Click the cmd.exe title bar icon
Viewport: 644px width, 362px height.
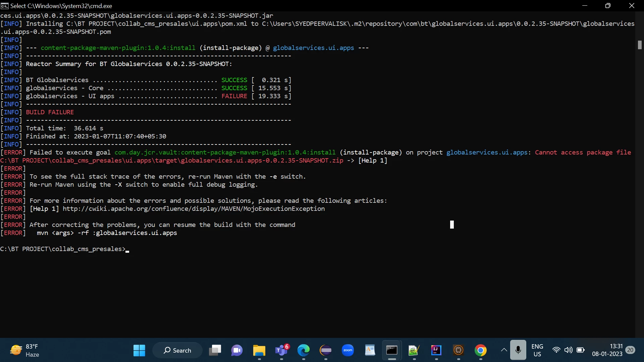click(4, 6)
